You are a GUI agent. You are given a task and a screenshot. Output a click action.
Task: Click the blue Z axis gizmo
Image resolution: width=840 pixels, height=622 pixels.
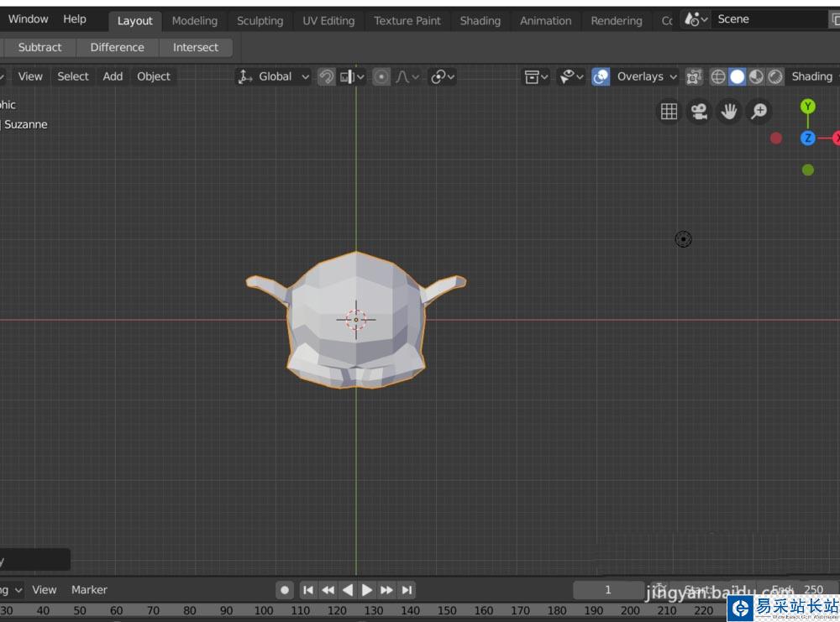click(807, 139)
